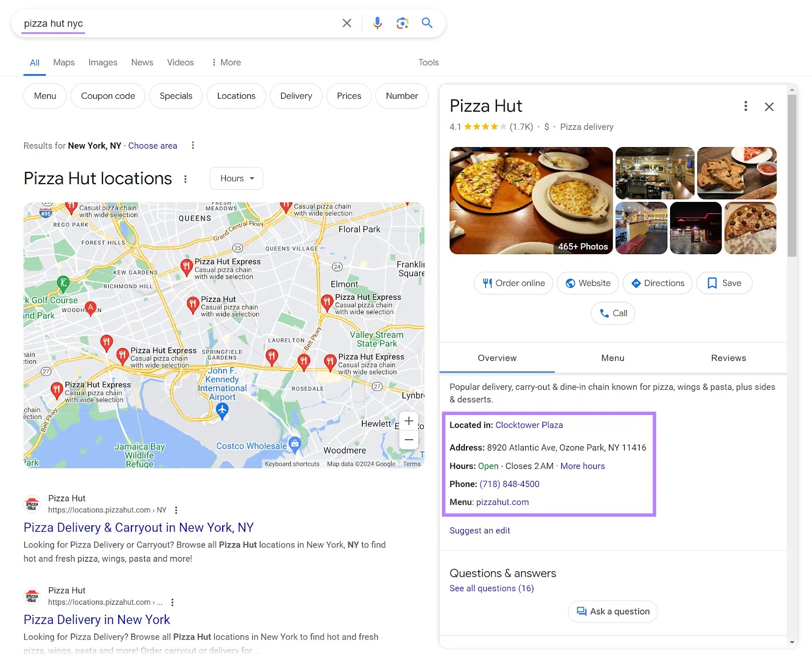Click the Specials filter chip

176,96
